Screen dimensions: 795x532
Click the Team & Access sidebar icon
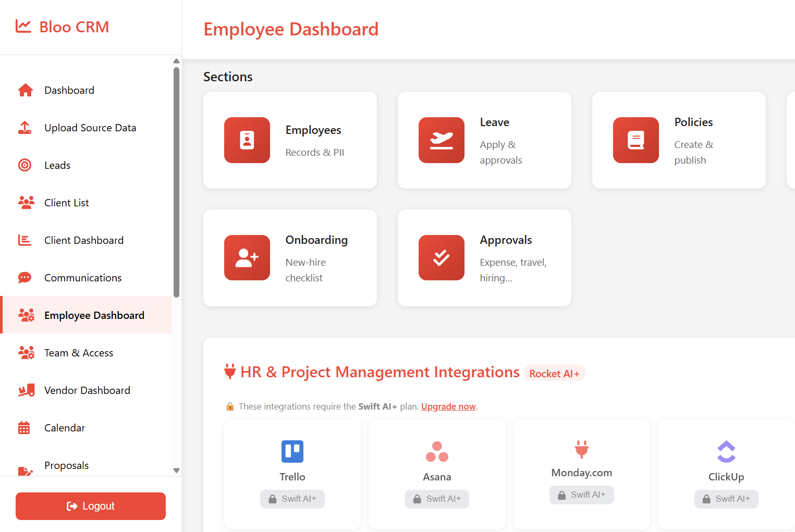tap(26, 353)
